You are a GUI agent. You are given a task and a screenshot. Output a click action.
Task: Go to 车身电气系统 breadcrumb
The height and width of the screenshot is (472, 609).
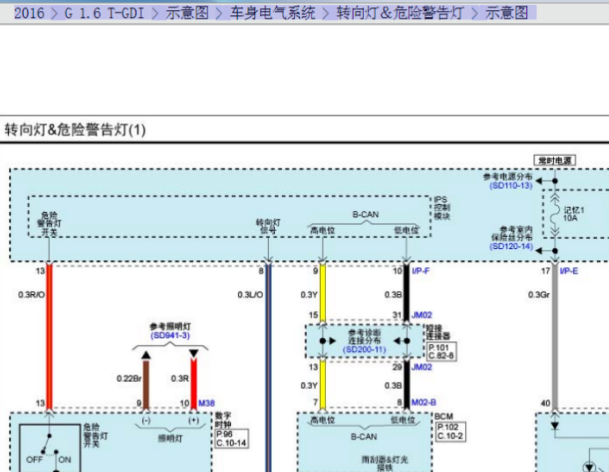pos(272,13)
